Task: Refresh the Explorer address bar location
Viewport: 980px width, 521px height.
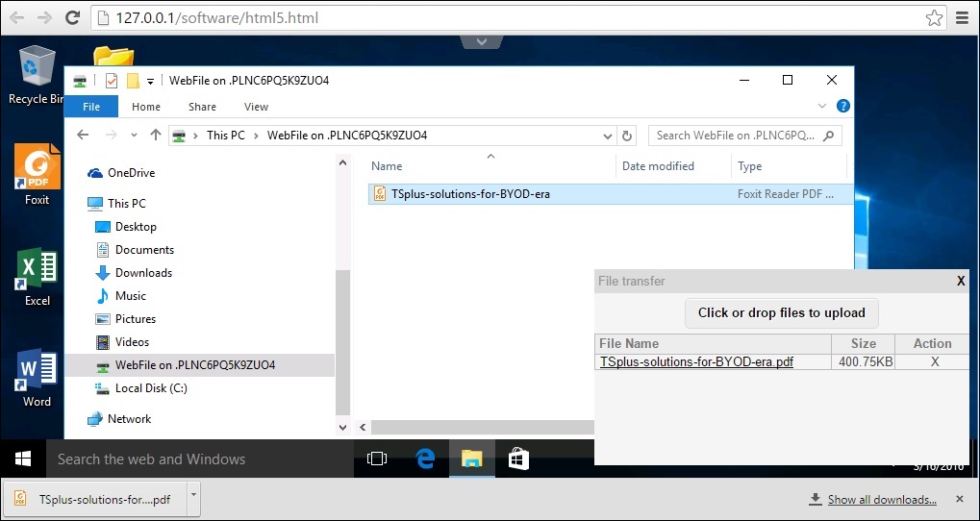Action: (628, 136)
